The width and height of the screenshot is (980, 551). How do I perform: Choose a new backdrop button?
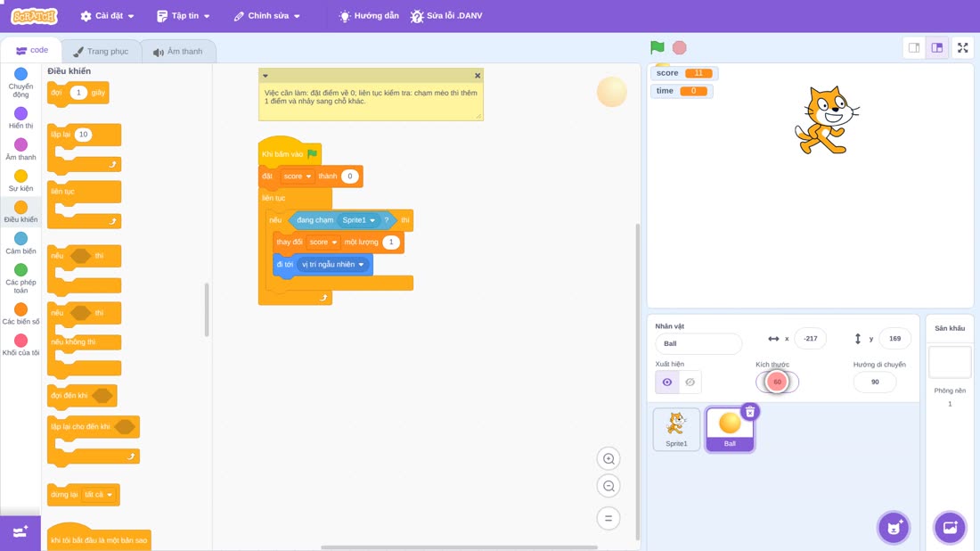point(950,527)
